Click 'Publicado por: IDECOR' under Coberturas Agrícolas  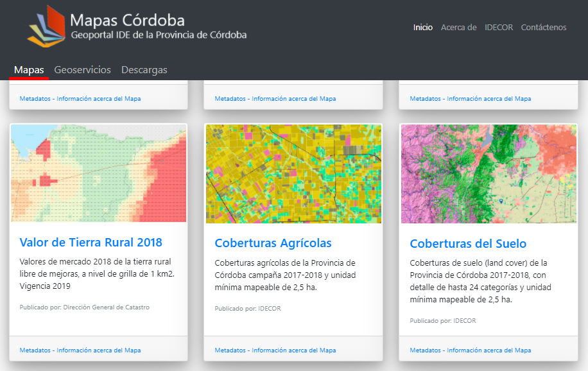click(248, 308)
